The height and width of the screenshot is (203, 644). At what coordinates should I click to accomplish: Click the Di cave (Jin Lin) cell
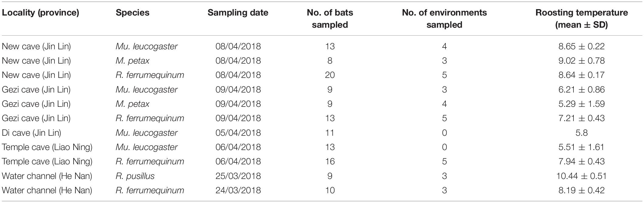point(32,133)
